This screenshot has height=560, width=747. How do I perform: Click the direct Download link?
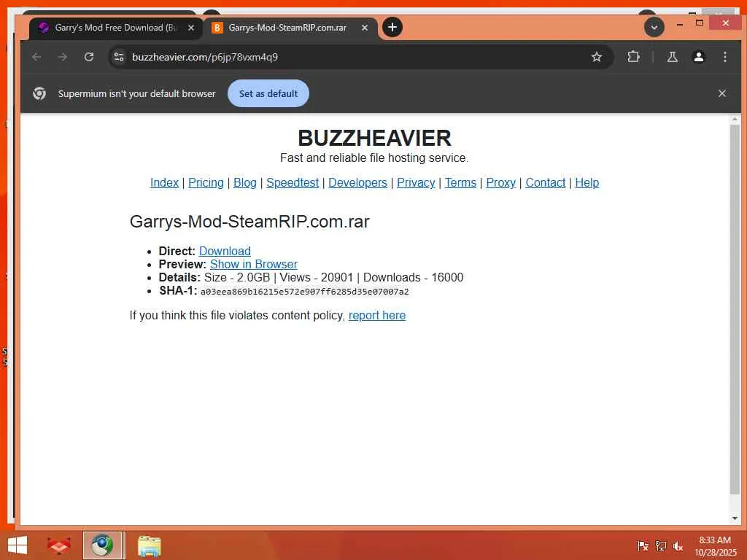pos(225,251)
